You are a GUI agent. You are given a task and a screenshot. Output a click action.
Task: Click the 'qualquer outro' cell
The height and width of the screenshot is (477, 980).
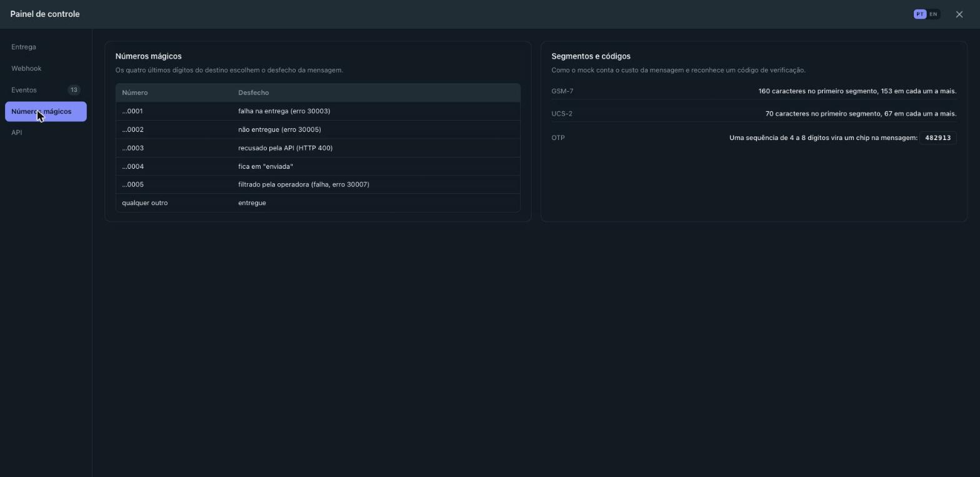coord(145,203)
